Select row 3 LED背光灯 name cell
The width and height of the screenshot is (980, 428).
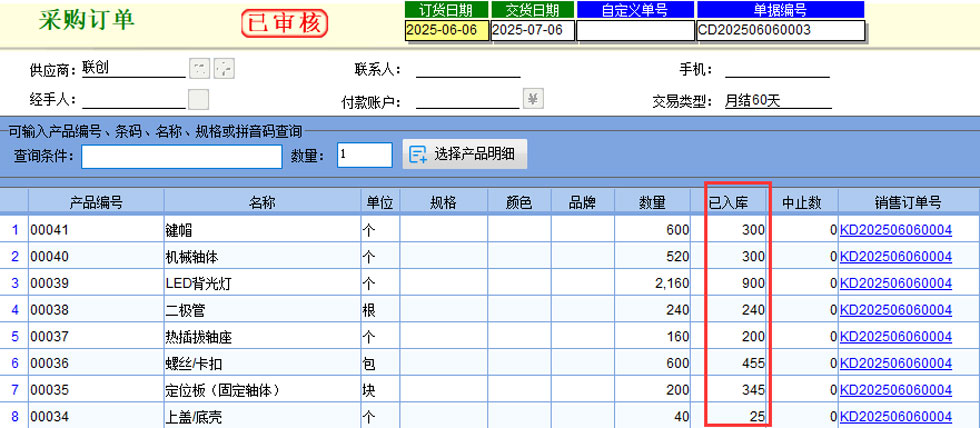(x=261, y=283)
